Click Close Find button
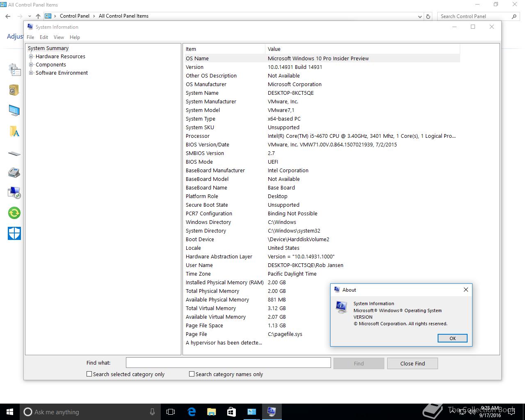The width and height of the screenshot is (525, 420). [413, 363]
